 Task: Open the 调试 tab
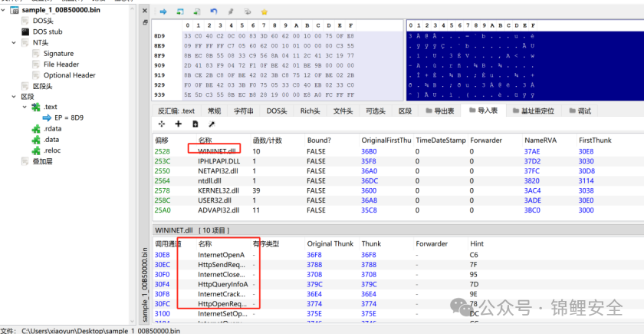pyautogui.click(x=580, y=111)
